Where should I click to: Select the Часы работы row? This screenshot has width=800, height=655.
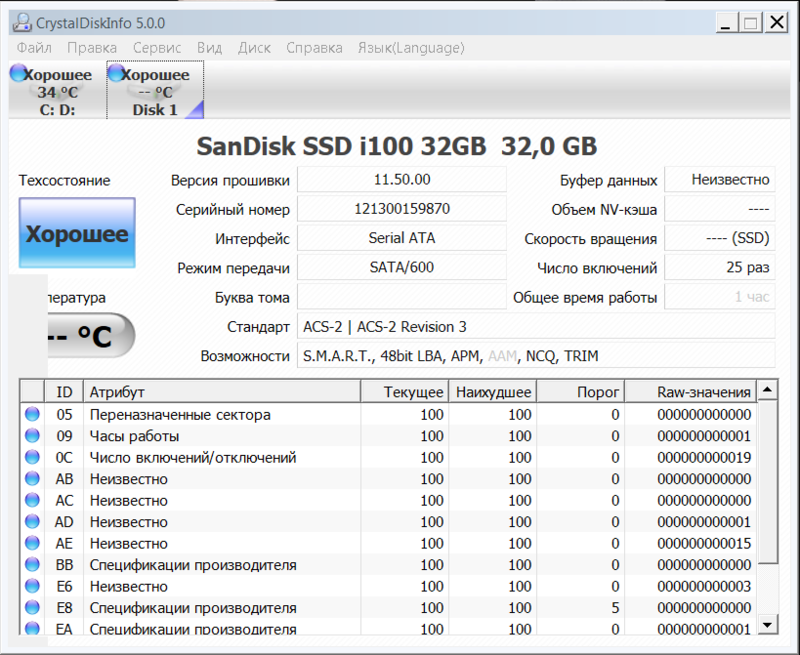click(389, 436)
